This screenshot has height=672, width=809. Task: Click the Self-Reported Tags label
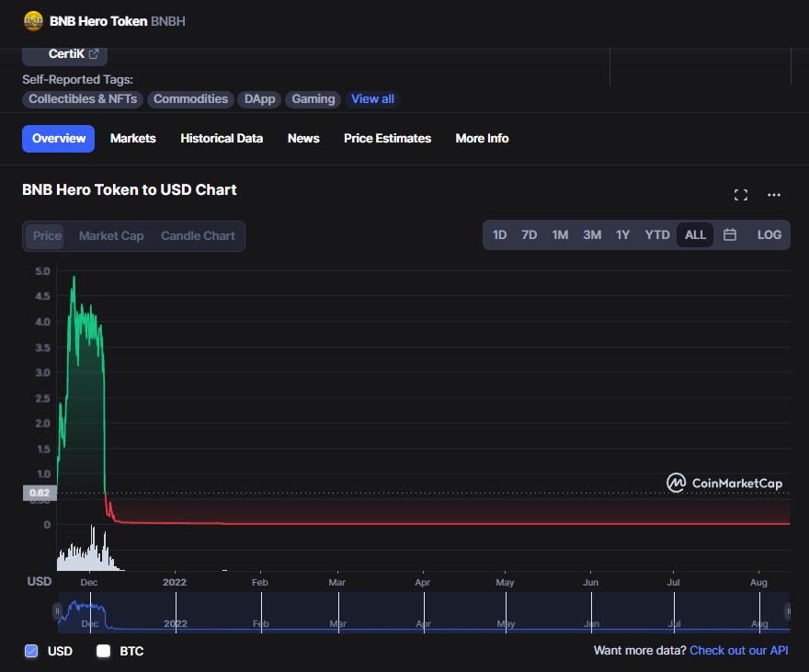click(x=77, y=79)
